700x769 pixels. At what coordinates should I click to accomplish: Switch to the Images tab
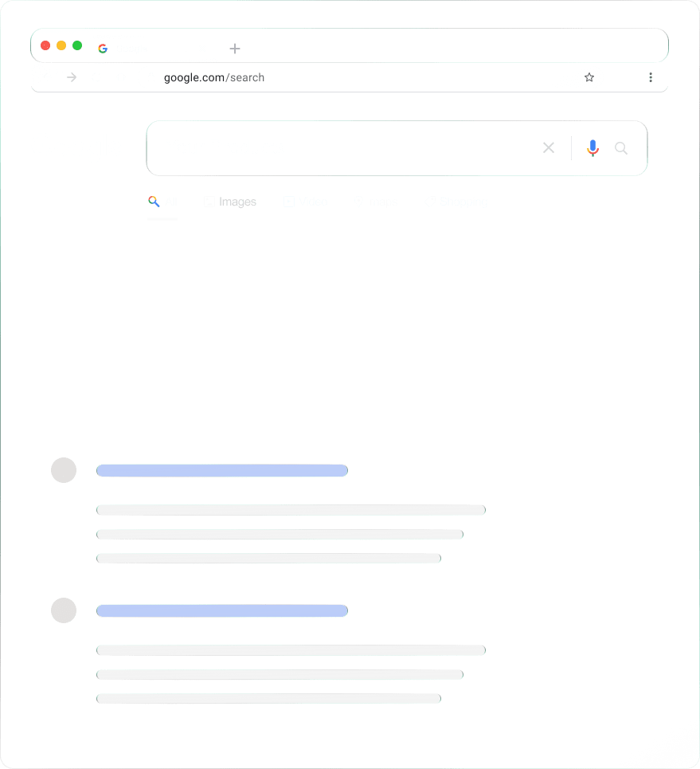(231, 202)
